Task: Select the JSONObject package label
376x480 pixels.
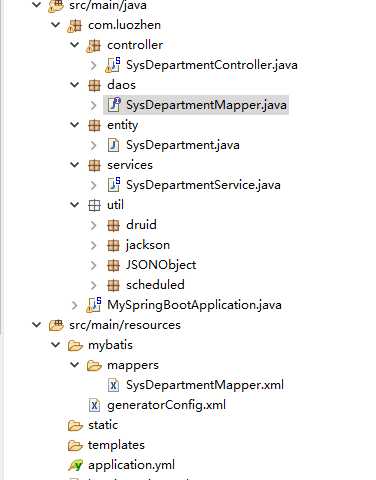Action: tap(161, 265)
